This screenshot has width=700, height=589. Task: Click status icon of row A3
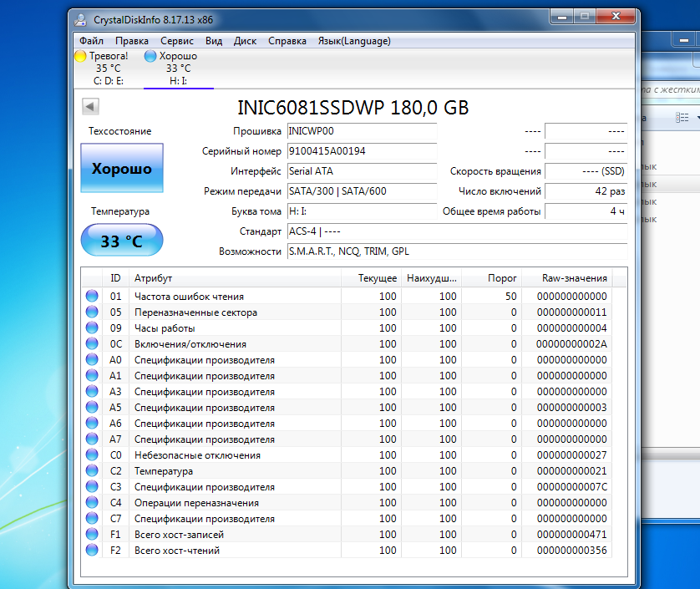click(92, 391)
